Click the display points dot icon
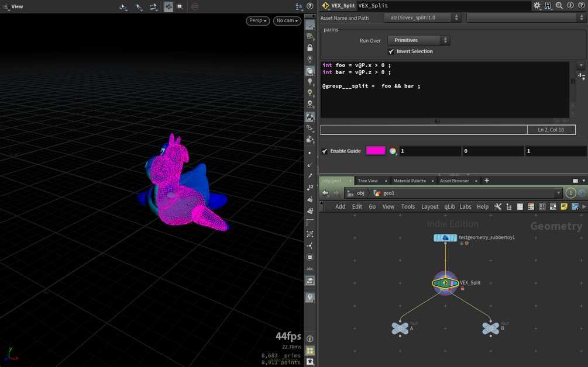 310,153
